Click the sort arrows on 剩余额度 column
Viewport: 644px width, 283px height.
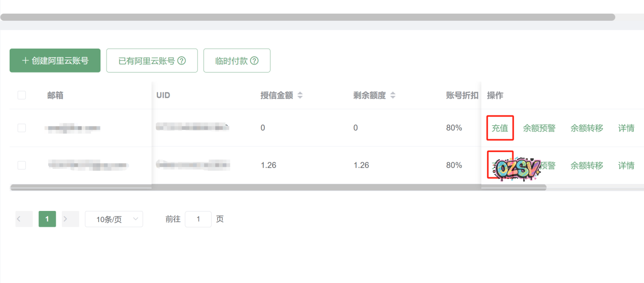pyautogui.click(x=393, y=95)
